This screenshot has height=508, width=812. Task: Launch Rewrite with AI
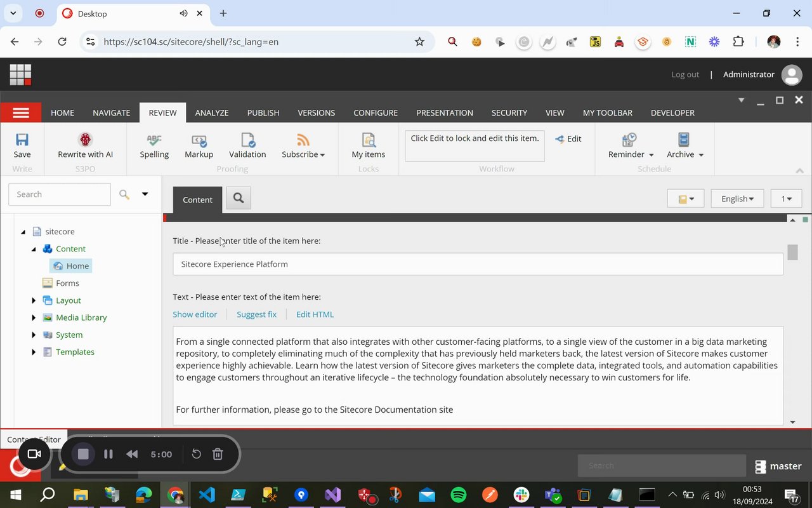pyautogui.click(x=86, y=145)
